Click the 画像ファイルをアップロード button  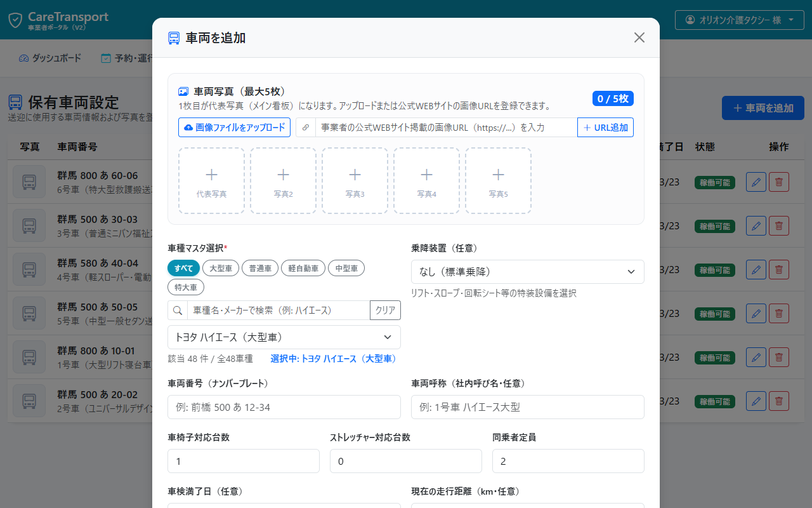click(x=234, y=128)
